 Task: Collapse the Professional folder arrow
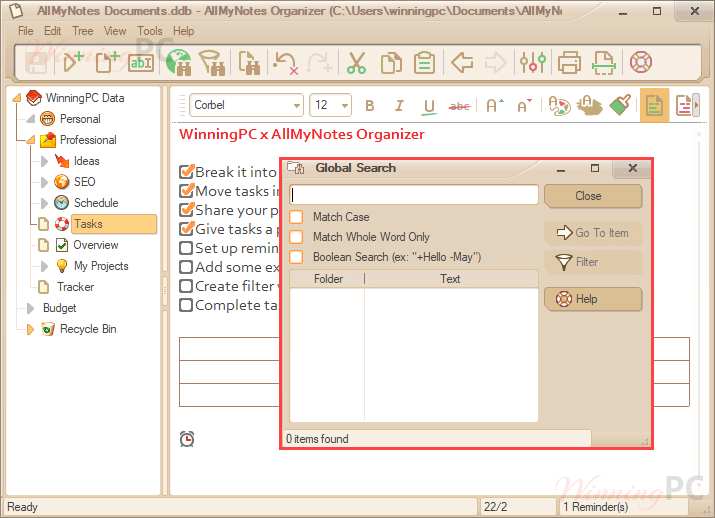(31, 140)
